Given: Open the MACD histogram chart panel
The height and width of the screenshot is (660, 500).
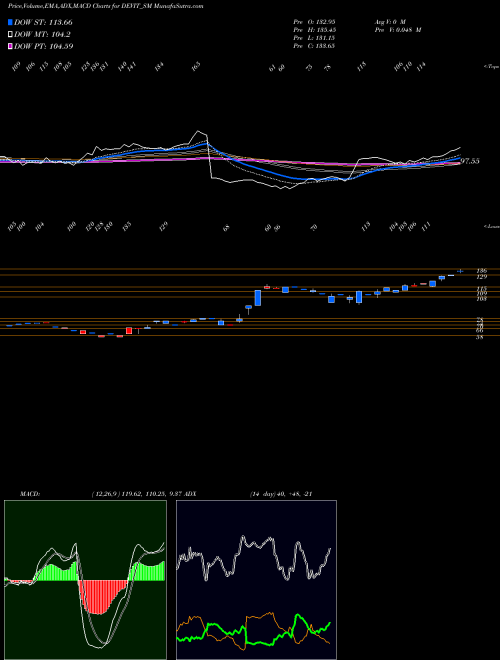Looking at the screenshot, I should click(85, 580).
